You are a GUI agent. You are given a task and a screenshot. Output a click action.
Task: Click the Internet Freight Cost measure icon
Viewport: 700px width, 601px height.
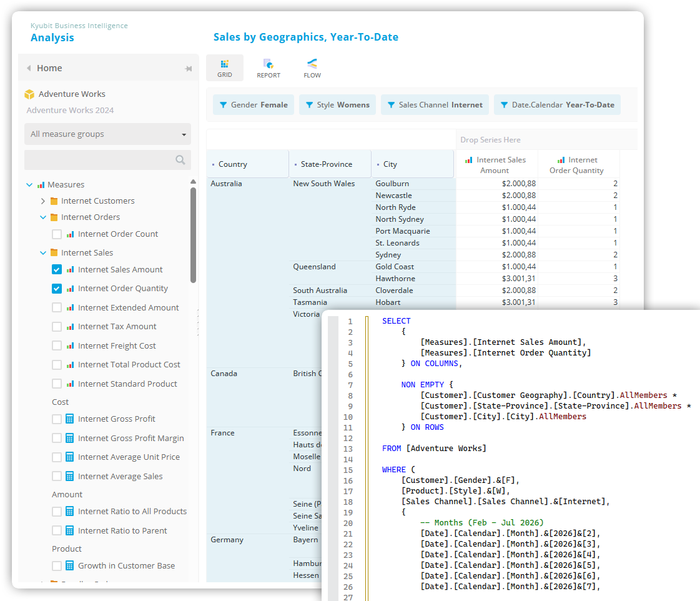[70, 346]
